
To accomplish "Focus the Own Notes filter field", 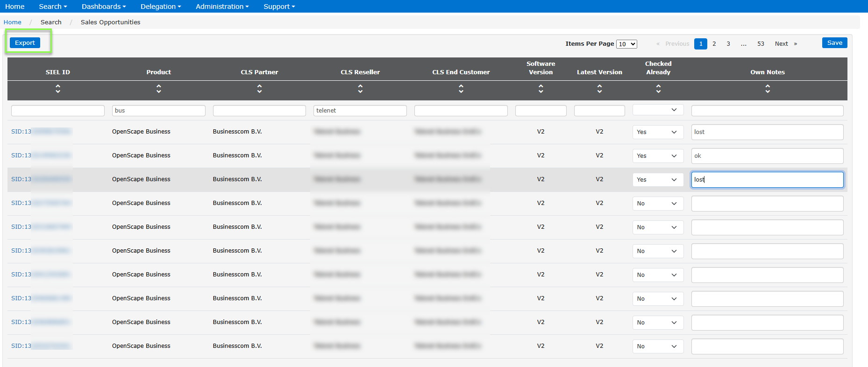I will pyautogui.click(x=768, y=111).
